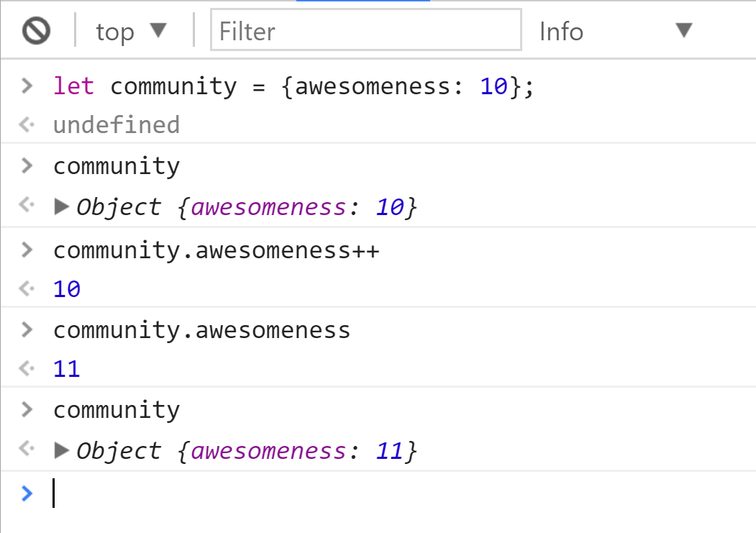Click into the Filter text field
The height and width of the screenshot is (533, 756).
pyautogui.click(x=365, y=31)
